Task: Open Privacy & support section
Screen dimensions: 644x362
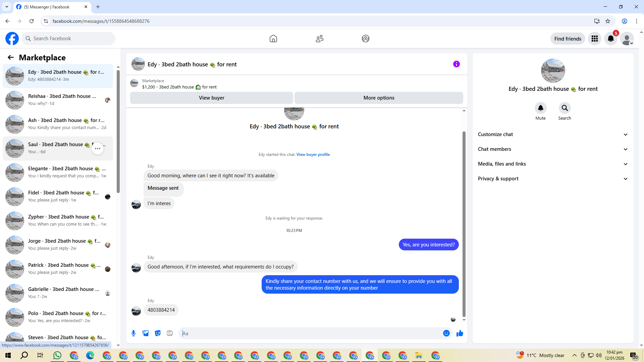Action: point(552,179)
